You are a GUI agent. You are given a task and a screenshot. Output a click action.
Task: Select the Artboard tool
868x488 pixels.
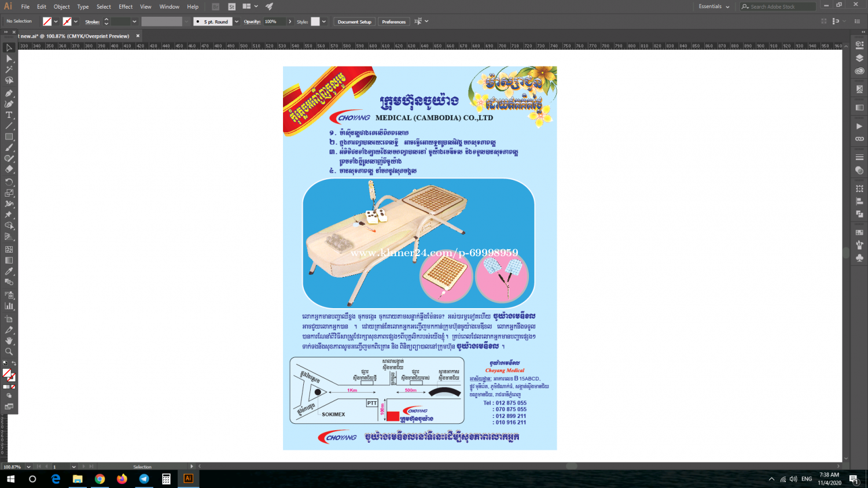[9, 319]
